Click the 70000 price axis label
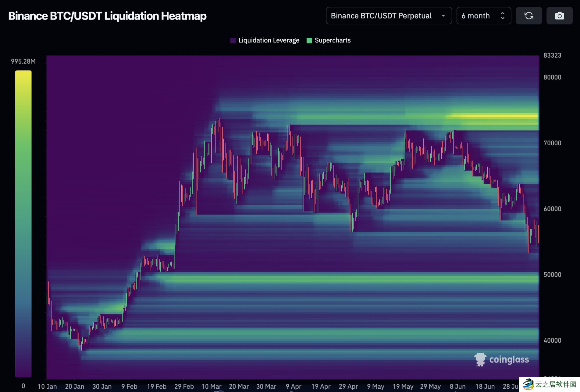Image resolution: width=580 pixels, height=392 pixels. coord(552,143)
